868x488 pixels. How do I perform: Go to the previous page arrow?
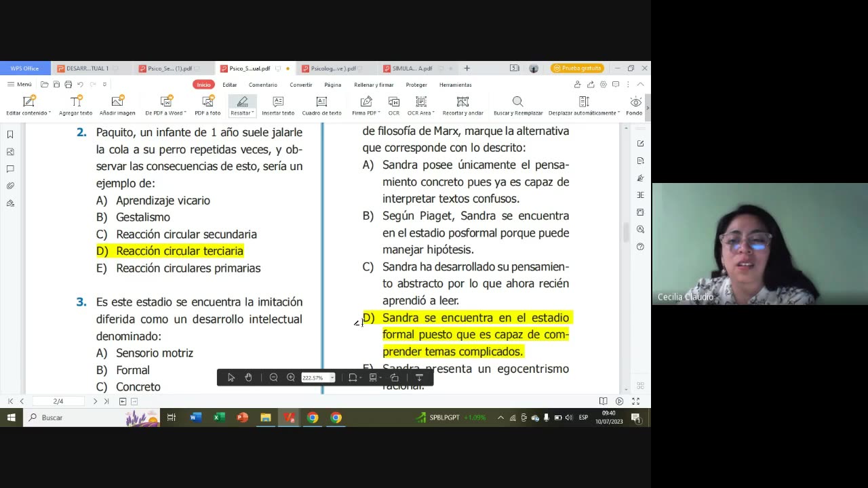tap(22, 401)
